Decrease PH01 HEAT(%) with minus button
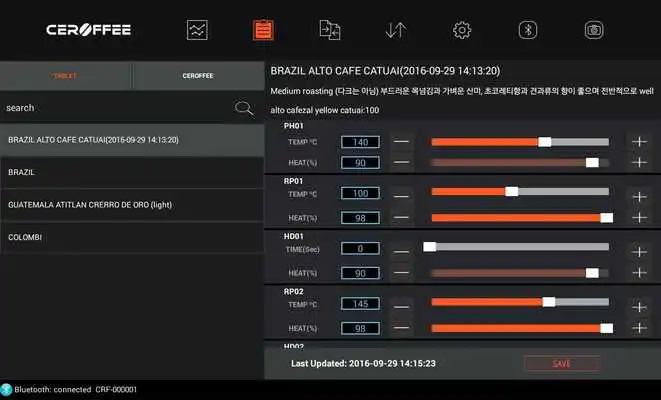 click(x=401, y=162)
